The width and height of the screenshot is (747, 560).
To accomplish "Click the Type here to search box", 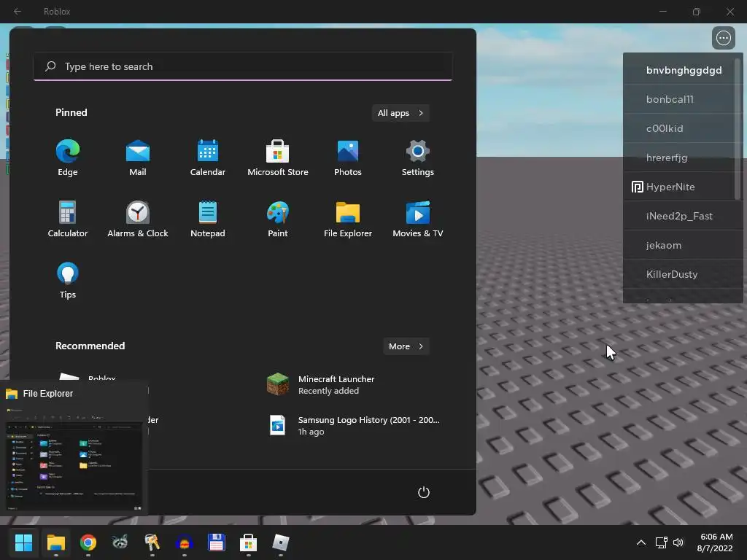I will point(243,66).
